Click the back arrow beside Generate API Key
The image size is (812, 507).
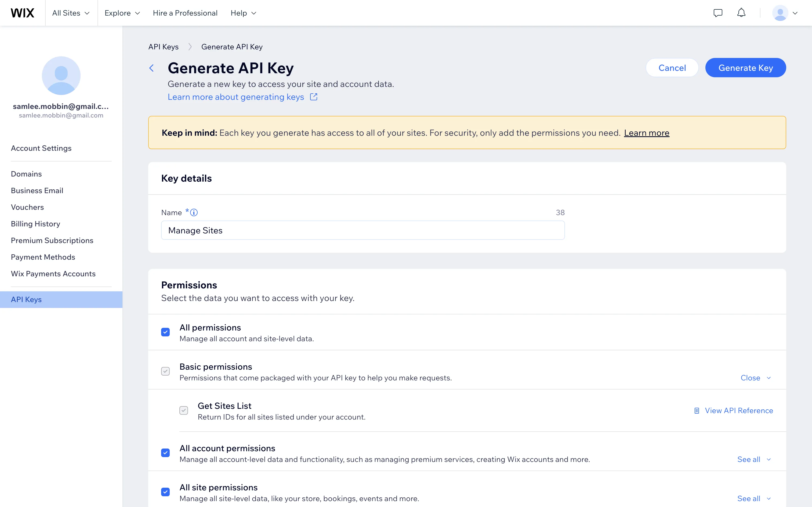(152, 68)
